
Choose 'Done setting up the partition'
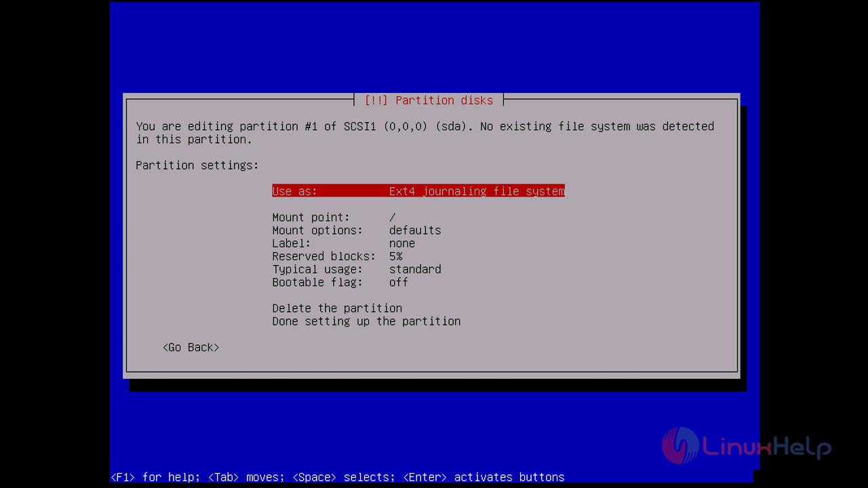tap(366, 321)
